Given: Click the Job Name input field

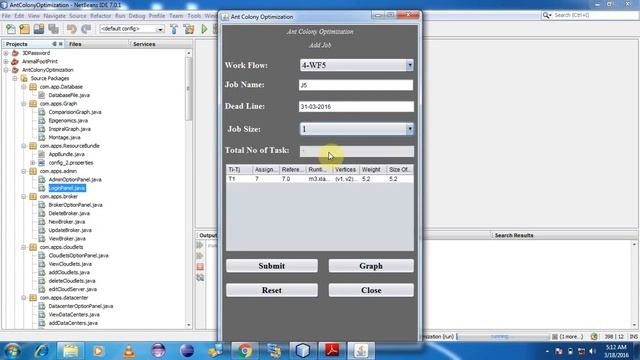Looking at the screenshot, I should point(356,85).
